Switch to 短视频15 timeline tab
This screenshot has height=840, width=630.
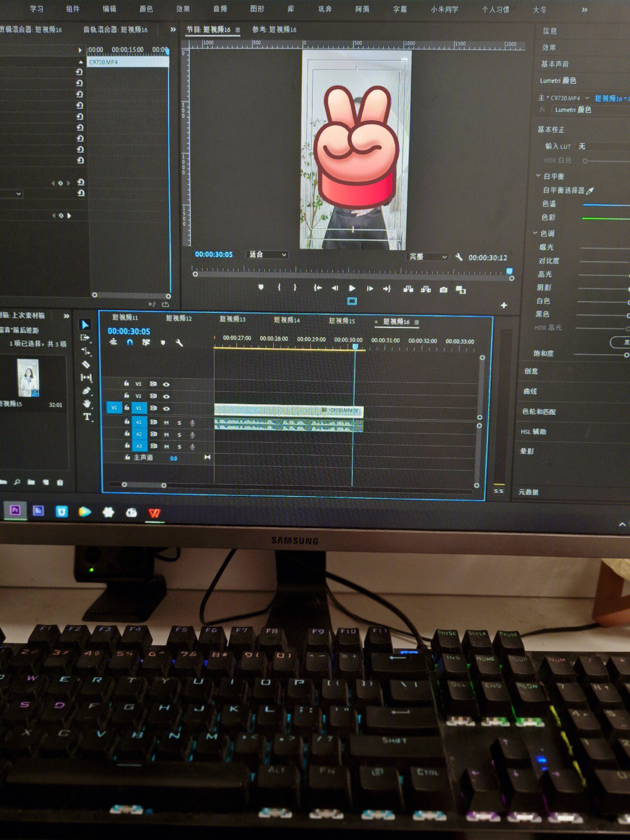(342, 321)
